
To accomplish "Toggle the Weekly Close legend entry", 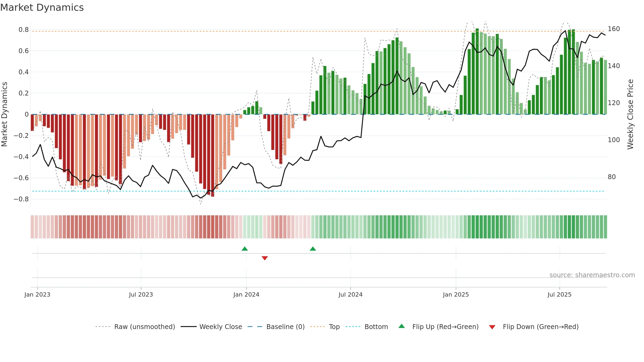I will coord(211,327).
